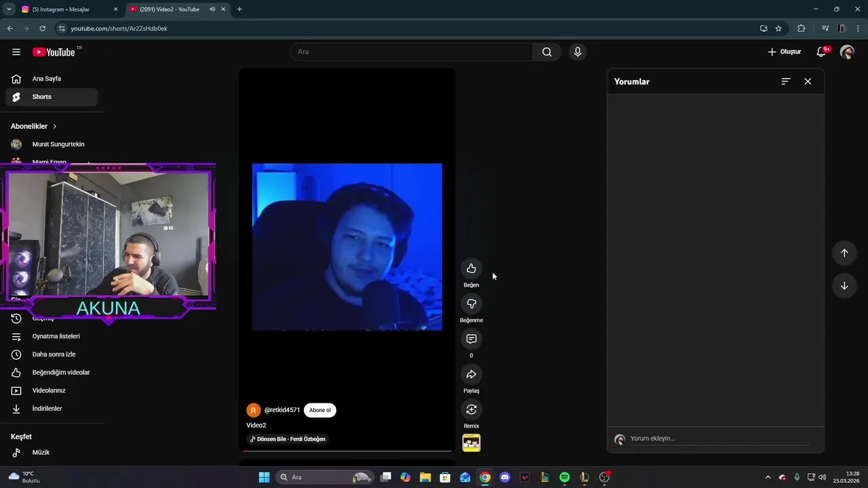Go to next Short with down arrow
Screen dimensions: 868x488
point(844,286)
